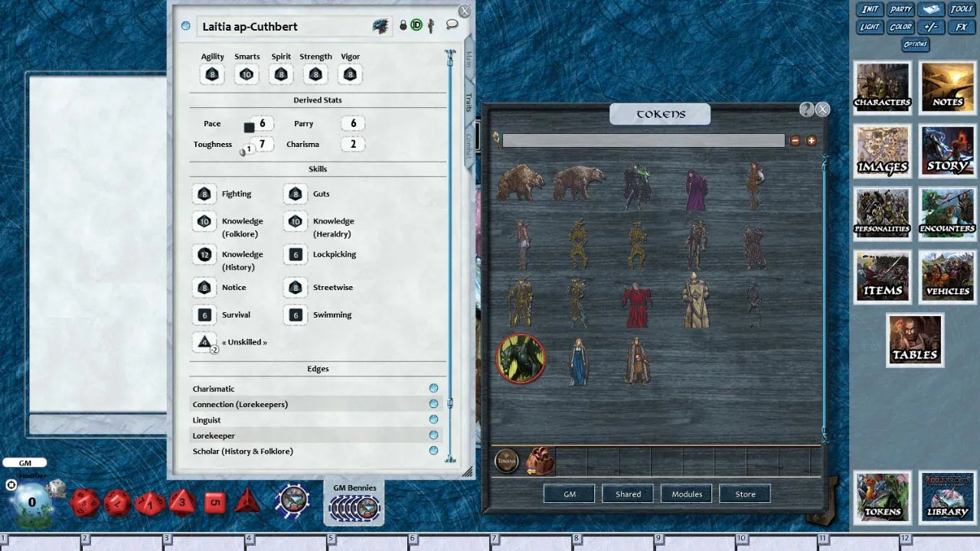
Task: Toggle the green ID identification icon
Action: pos(416,25)
